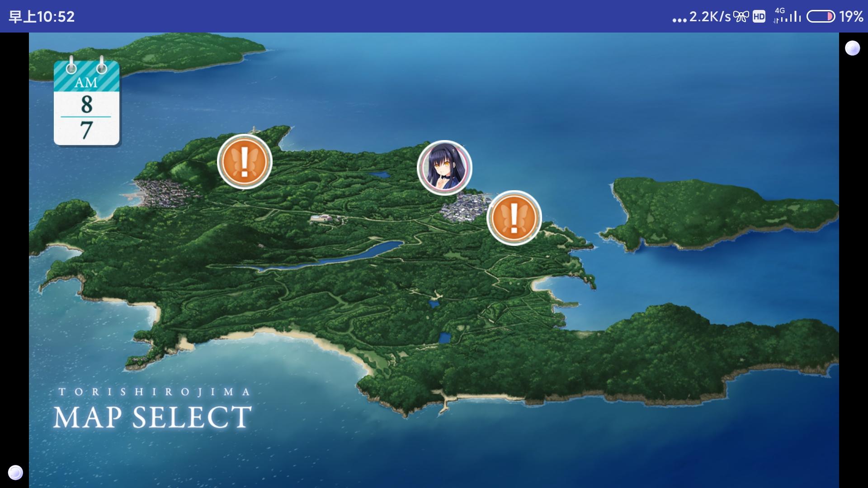Viewport: 868px width, 488px height.
Task: Select the orange butterfly event marker by the east town
Action: coord(514,218)
